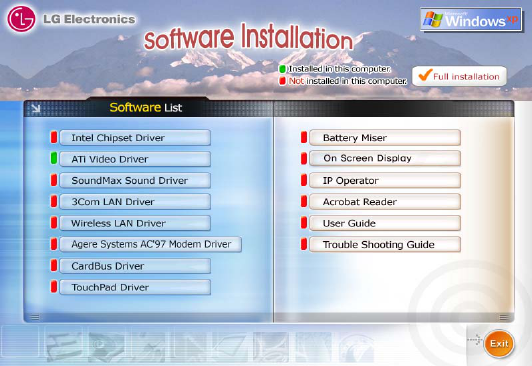The height and width of the screenshot is (366, 532).
Task: Select Full installation with the checkmark
Action: tap(459, 76)
